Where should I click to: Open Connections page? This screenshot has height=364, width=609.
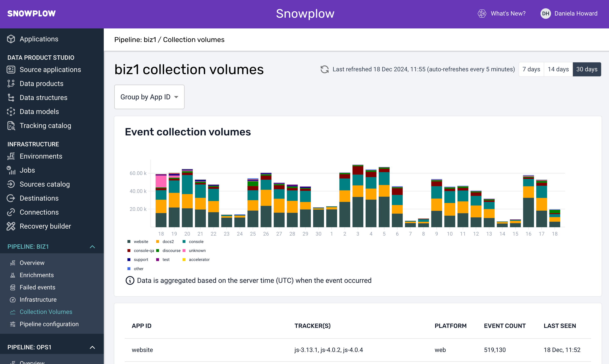pyautogui.click(x=39, y=212)
